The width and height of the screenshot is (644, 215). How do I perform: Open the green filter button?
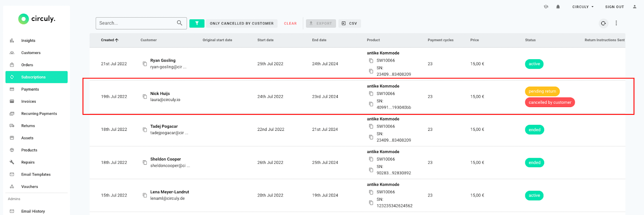click(197, 23)
